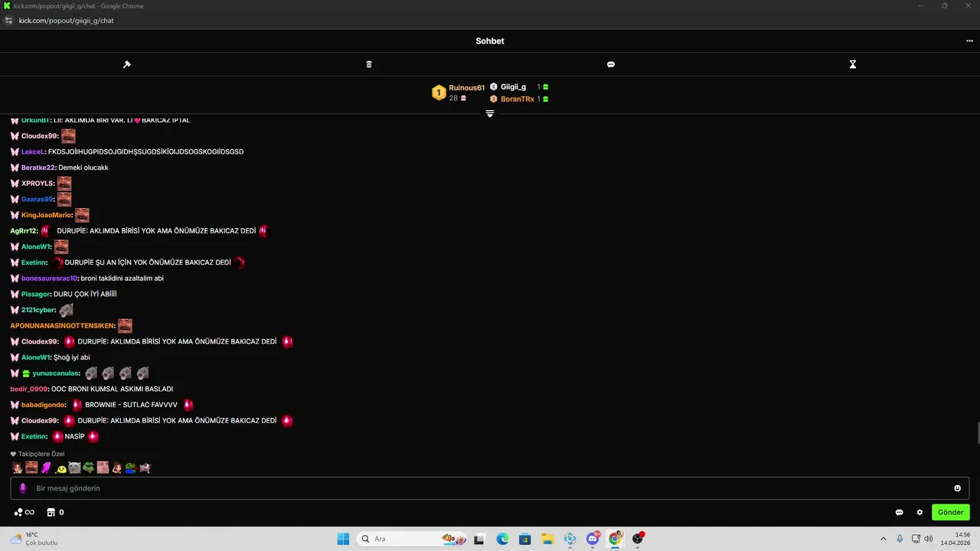The width and height of the screenshot is (980, 551).
Task: Select the green Pepe frog emote
Action: 89,468
